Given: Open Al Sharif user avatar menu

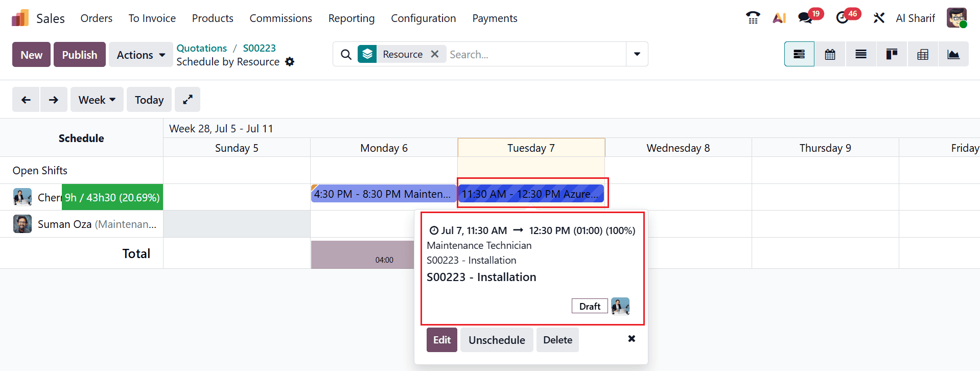Looking at the screenshot, I should 956,18.
